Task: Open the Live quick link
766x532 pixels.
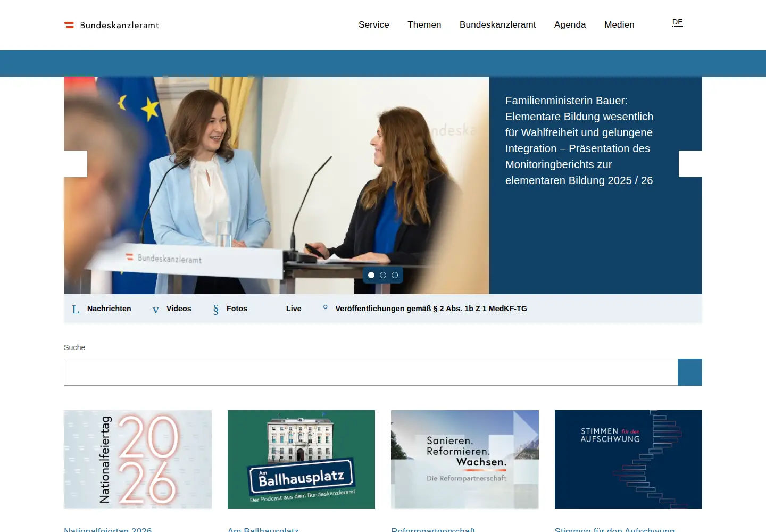Action: (x=294, y=309)
